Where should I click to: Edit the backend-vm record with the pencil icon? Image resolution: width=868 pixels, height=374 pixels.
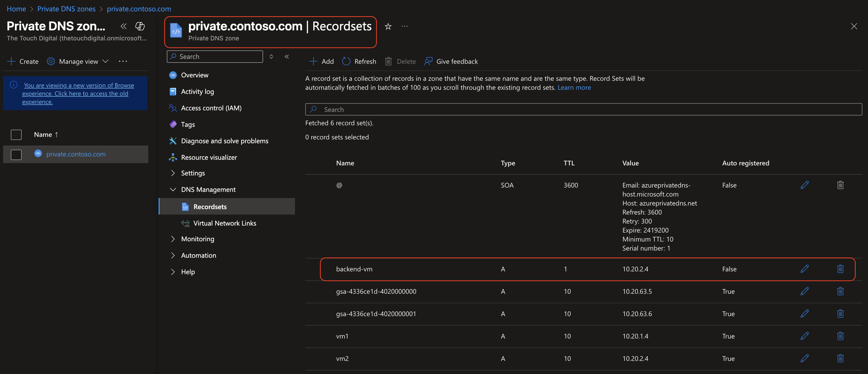[805, 269]
